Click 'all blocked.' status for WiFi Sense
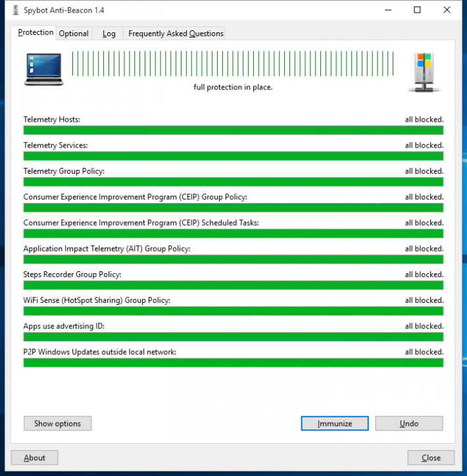 (x=424, y=300)
